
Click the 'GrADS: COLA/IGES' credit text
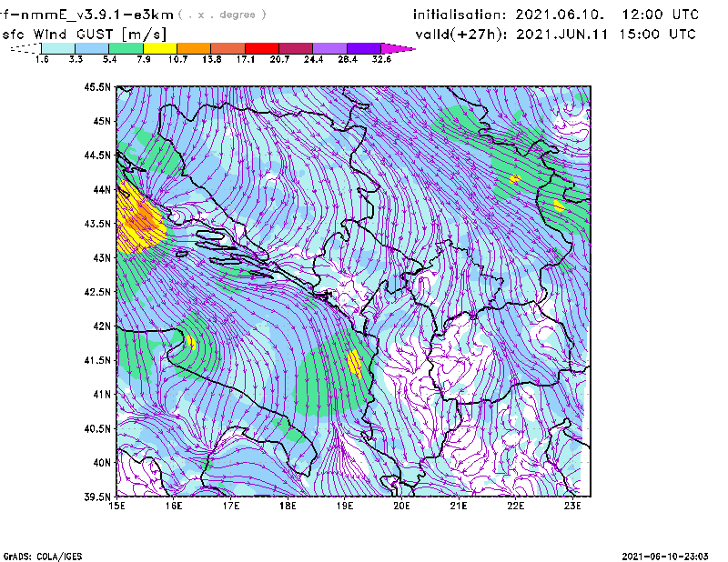tap(43, 557)
